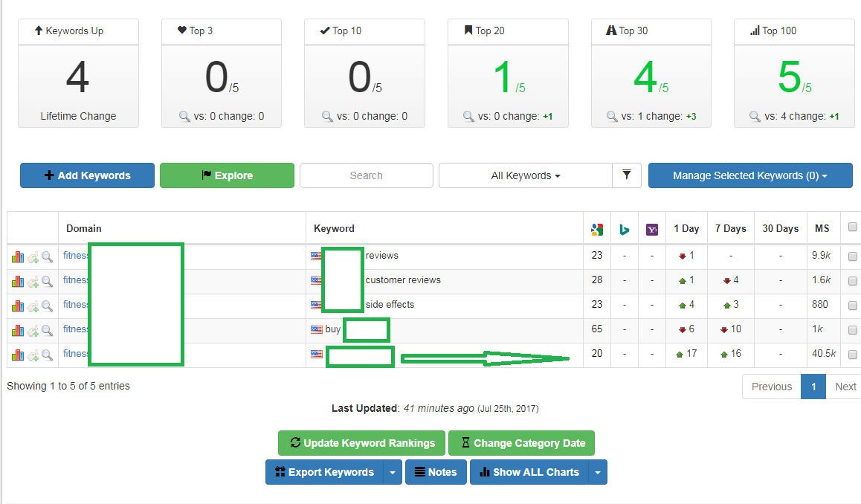Click the add-link icon in 'buy' row
This screenshot has height=504, width=861.
33,331
